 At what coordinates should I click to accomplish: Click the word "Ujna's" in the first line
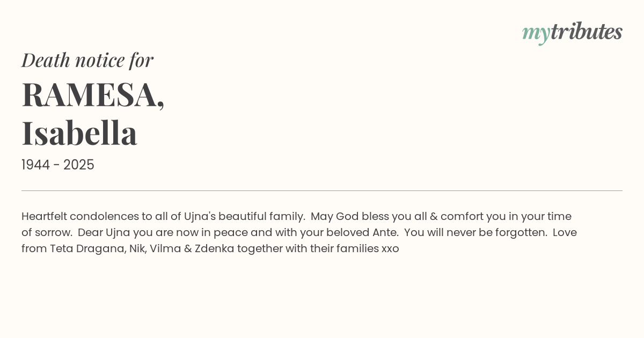pyautogui.click(x=200, y=217)
